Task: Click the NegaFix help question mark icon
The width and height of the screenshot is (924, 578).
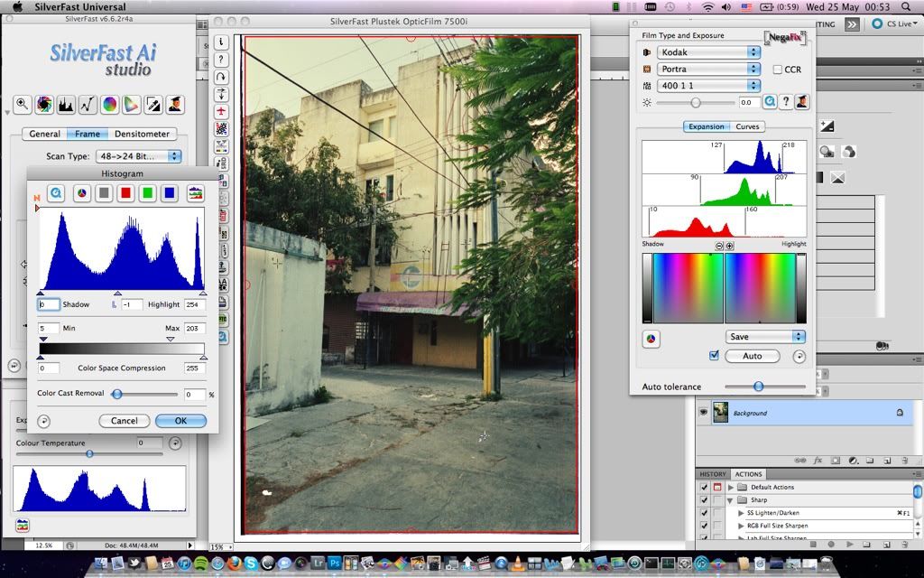Action: (786, 103)
